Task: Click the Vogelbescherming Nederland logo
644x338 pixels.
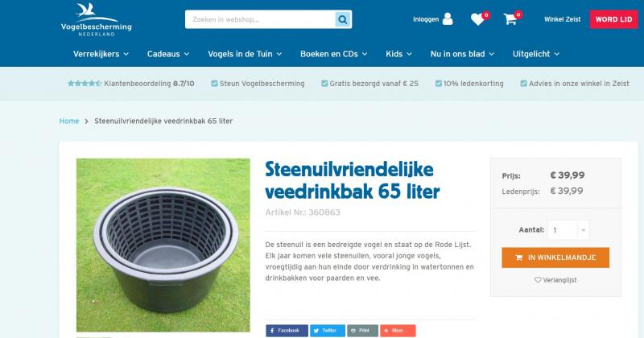Action: click(x=96, y=19)
